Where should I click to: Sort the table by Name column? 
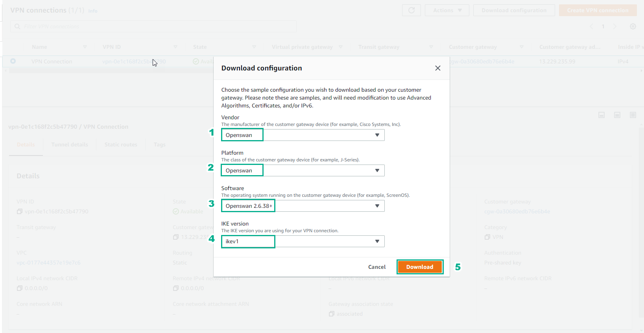(x=85, y=47)
